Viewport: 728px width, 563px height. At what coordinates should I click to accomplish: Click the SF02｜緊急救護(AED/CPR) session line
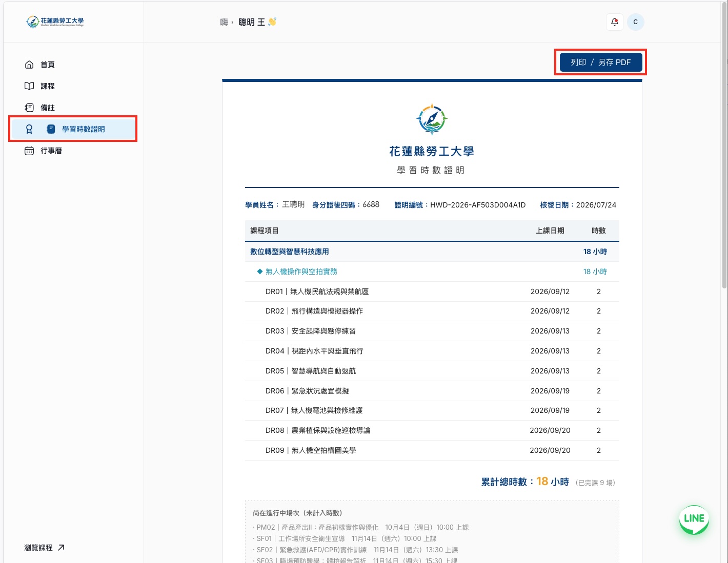pyautogui.click(x=356, y=550)
